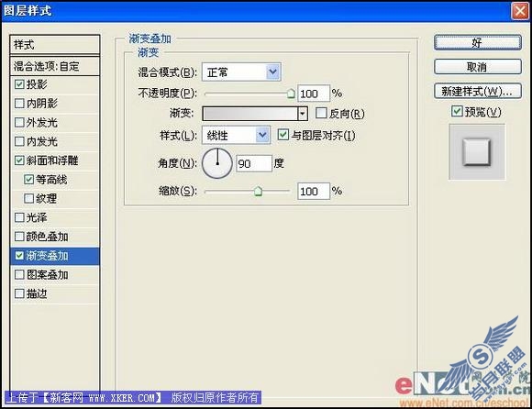
Task: Click 新建样式 button
Action: click(478, 91)
